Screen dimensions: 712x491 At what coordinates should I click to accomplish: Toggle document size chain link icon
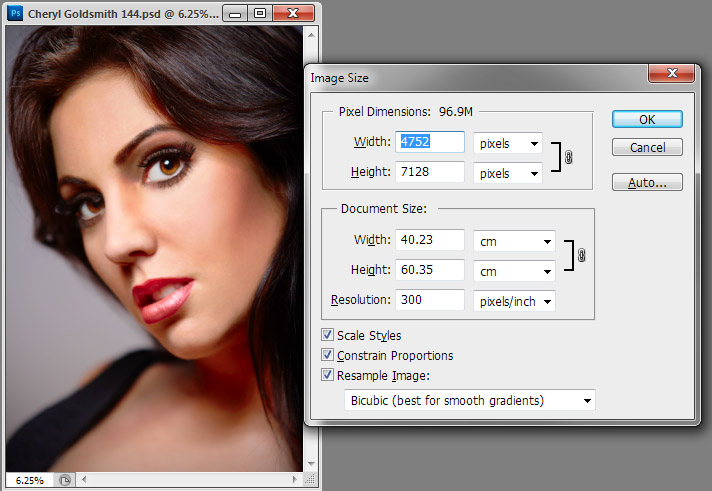[581, 255]
